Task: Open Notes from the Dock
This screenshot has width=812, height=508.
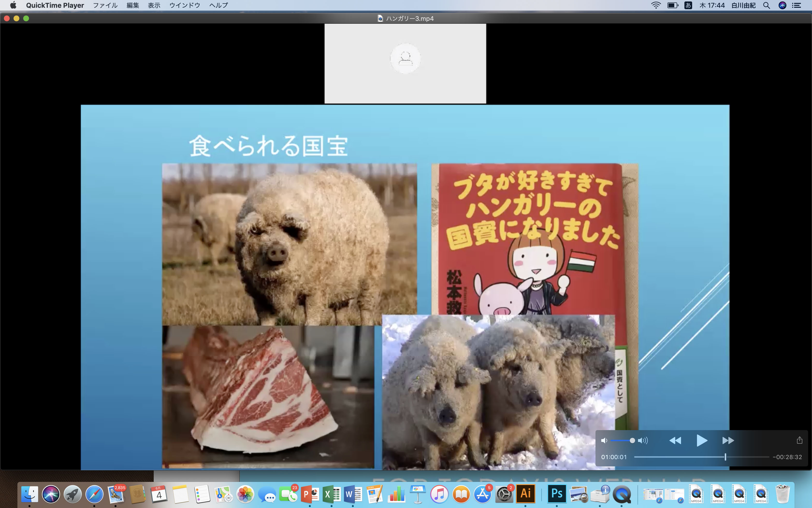Action: (181, 494)
